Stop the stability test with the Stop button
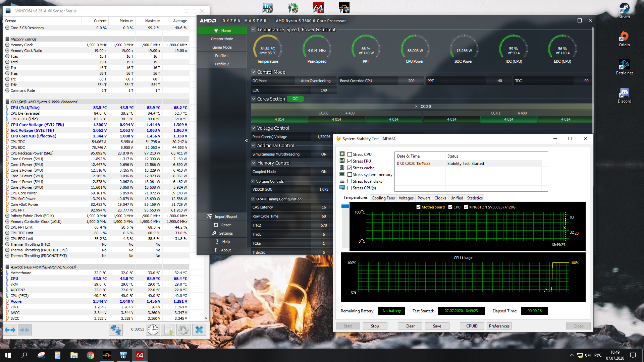This screenshot has width=644, height=362. tap(375, 326)
